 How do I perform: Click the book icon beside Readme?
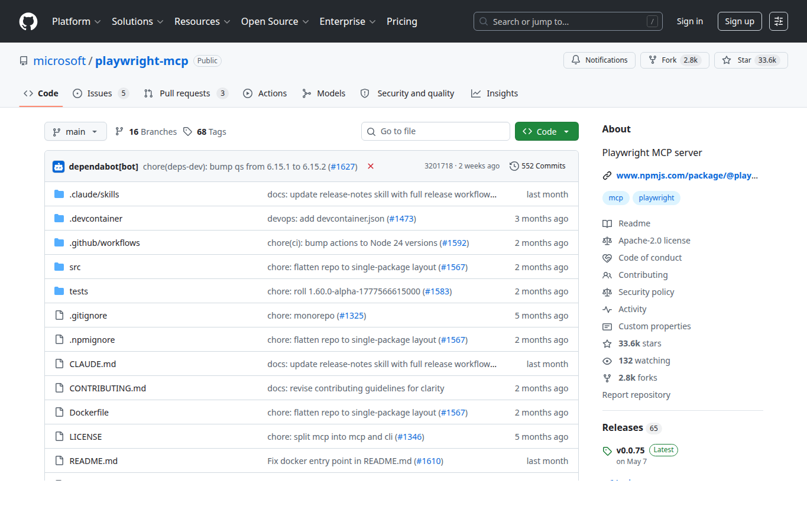607,223
